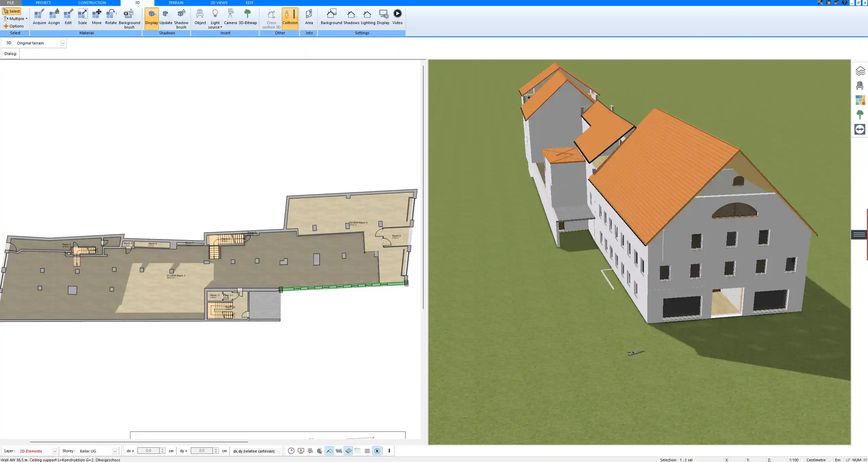
Task: Click the Cross section 3D tool
Action: (x=272, y=19)
